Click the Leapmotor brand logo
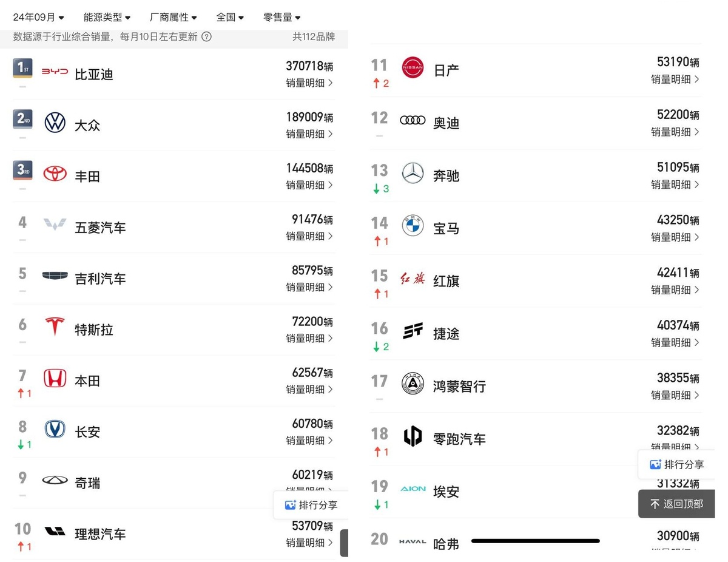 coord(413,436)
